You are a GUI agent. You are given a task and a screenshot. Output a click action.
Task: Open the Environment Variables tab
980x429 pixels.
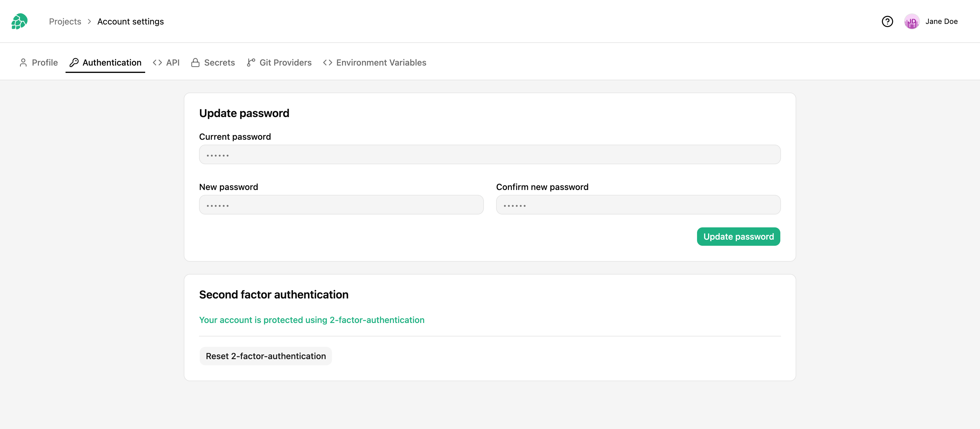coord(375,63)
